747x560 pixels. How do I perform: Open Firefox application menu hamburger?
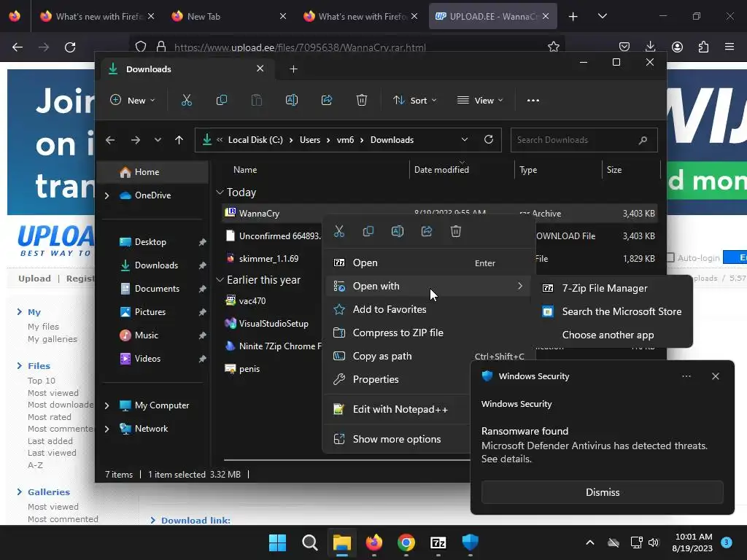coord(729,47)
